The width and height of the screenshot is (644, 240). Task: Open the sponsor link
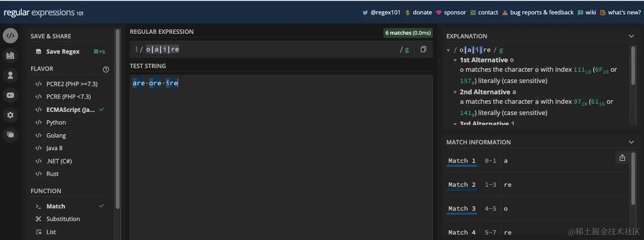tap(455, 13)
